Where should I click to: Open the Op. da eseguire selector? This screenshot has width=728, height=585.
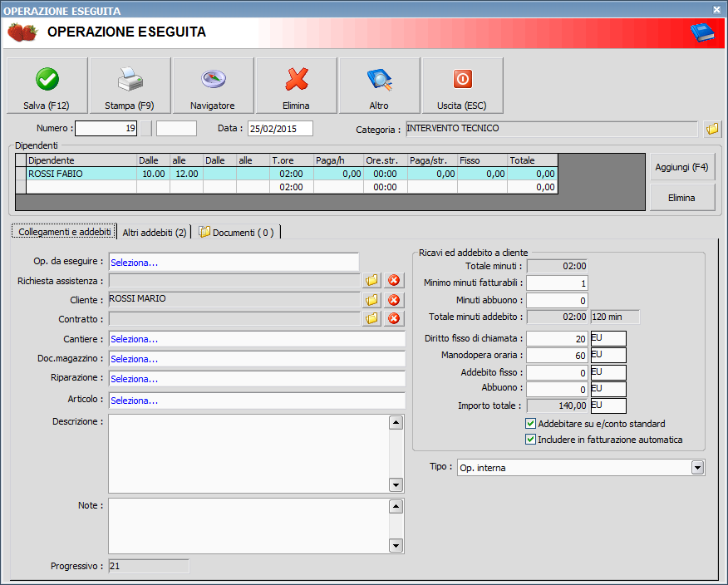tap(234, 263)
